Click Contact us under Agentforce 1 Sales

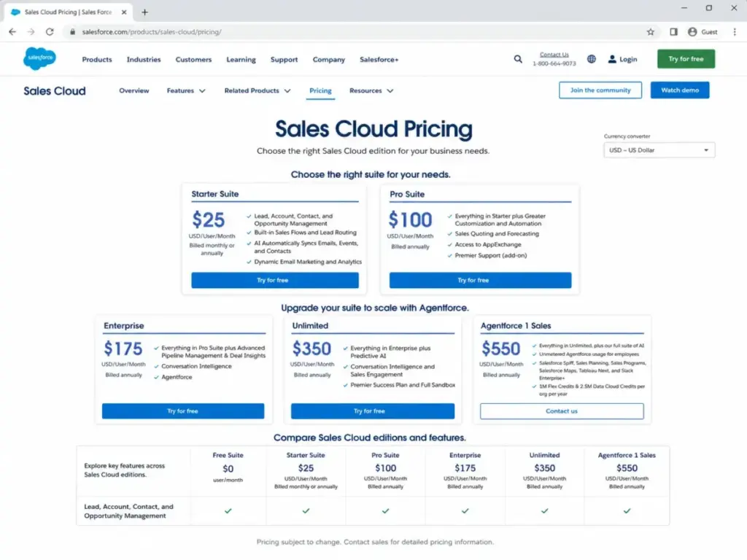(562, 411)
